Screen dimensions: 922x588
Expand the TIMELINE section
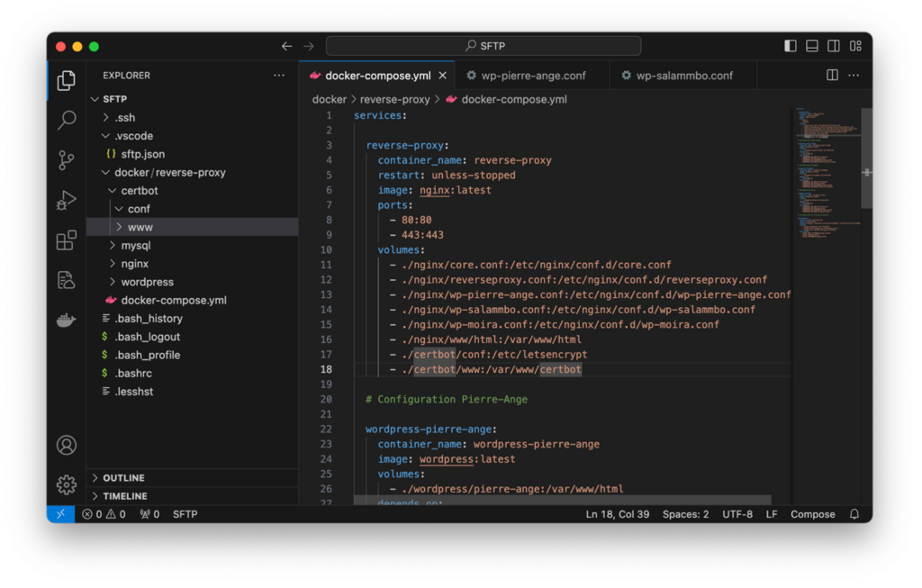(x=193, y=496)
